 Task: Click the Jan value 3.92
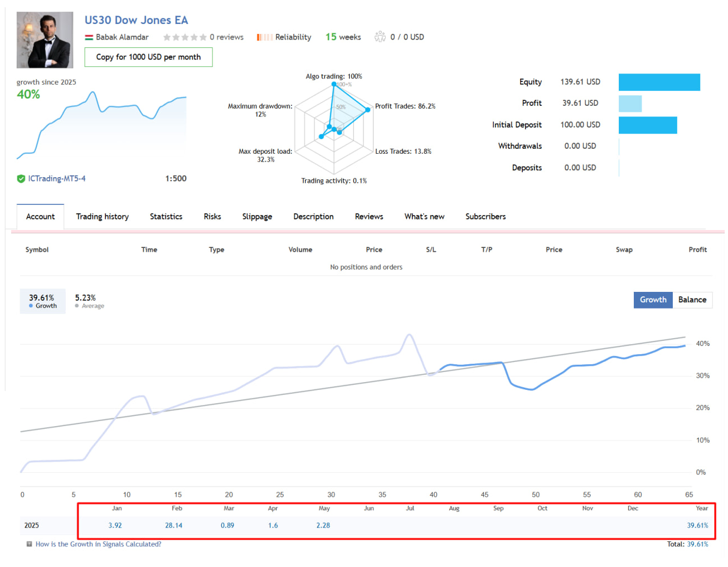click(x=115, y=525)
